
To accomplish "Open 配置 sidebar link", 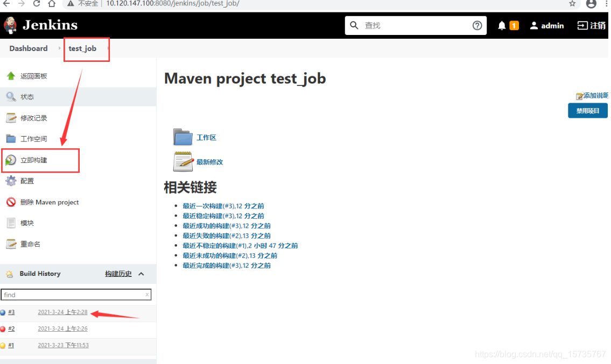I will point(27,181).
